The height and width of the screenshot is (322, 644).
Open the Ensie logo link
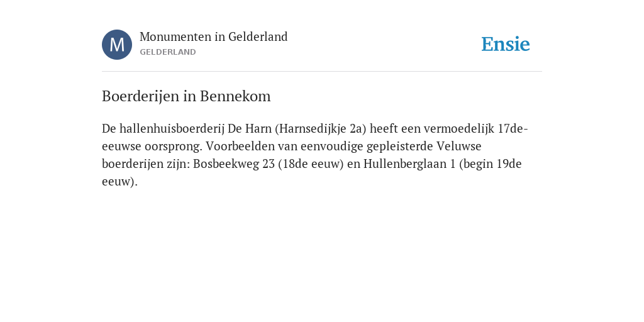(505, 44)
